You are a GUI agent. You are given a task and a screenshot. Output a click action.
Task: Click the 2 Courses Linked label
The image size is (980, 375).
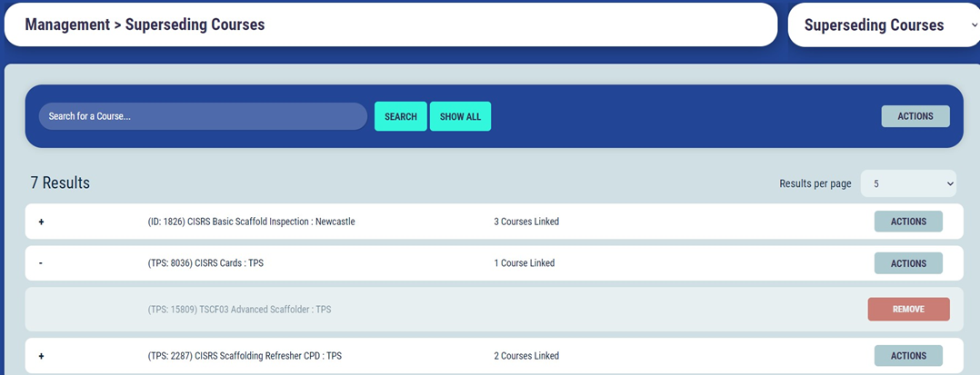tap(526, 356)
